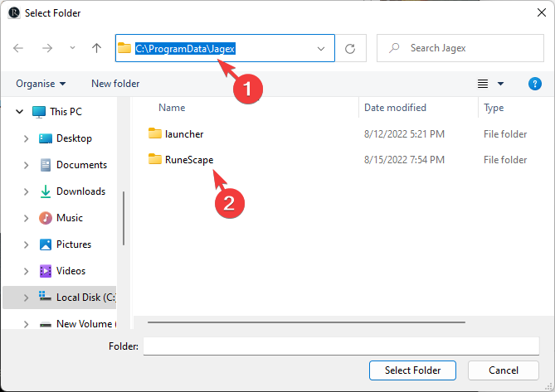Click the address bar folder icon
Viewport: 555px width, 392px height.
tap(124, 48)
